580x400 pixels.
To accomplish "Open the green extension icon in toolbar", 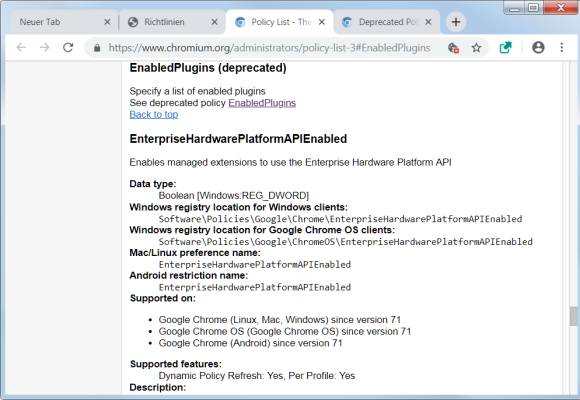I will (505, 47).
